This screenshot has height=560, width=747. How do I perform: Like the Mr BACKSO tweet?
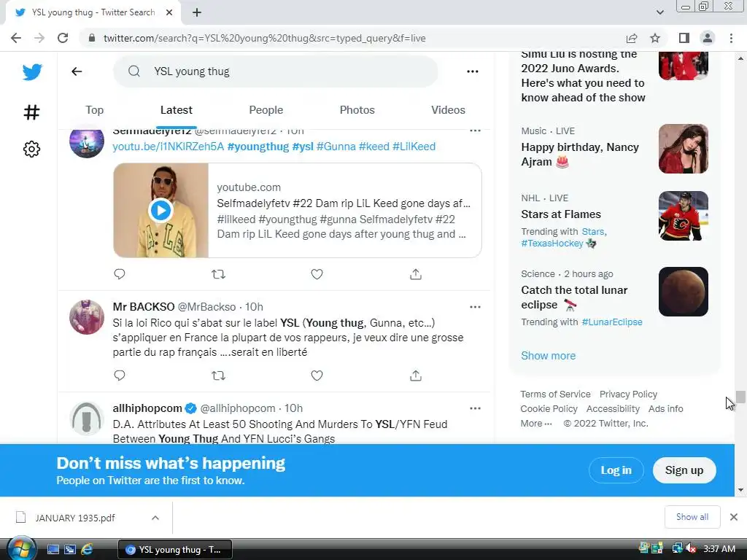click(x=317, y=376)
